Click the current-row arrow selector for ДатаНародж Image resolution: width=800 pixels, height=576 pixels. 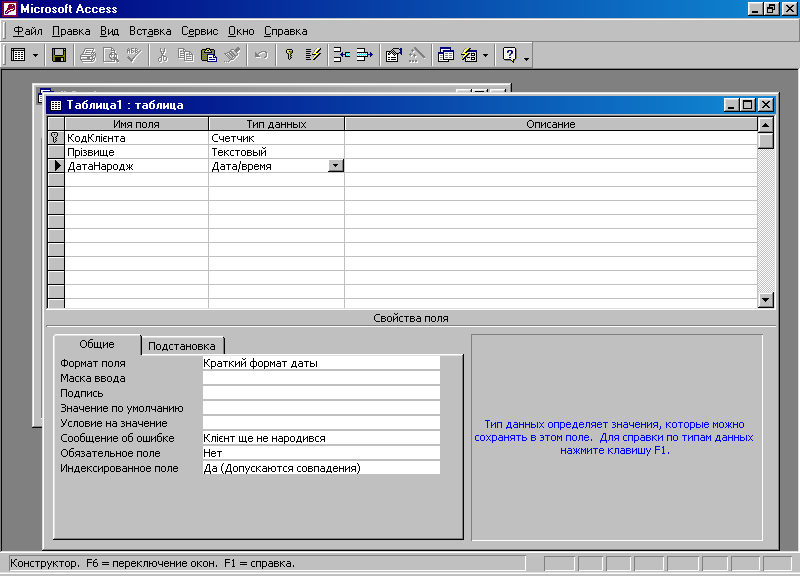[56, 166]
